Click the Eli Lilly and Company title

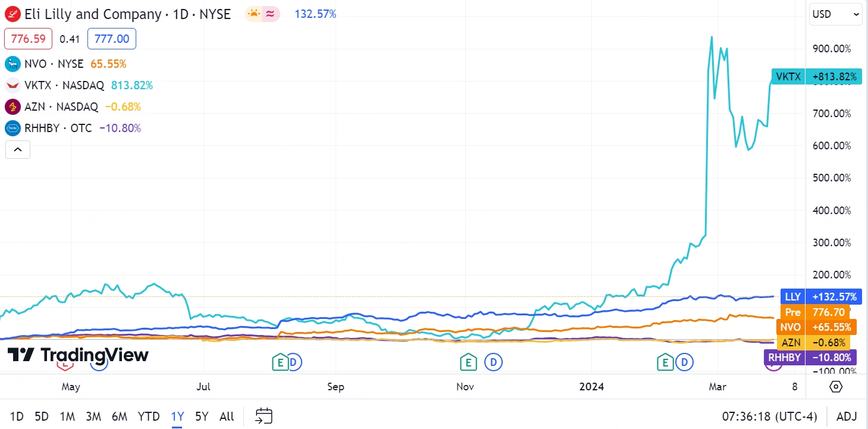pyautogui.click(x=94, y=14)
